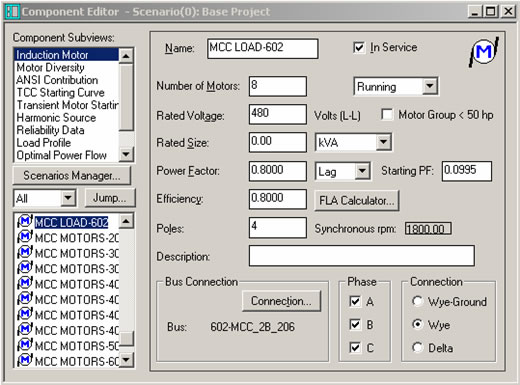
Task: Uncheck Phase B checkbox
Action: click(x=355, y=324)
